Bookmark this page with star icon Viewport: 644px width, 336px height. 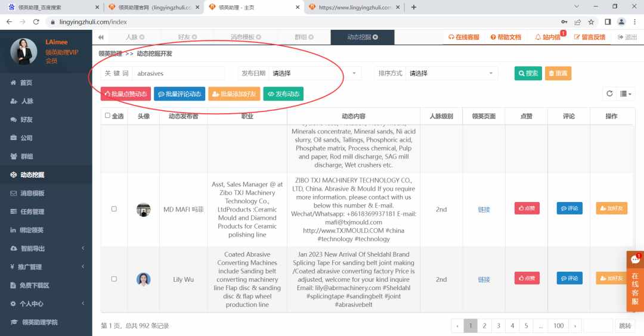tap(591, 21)
